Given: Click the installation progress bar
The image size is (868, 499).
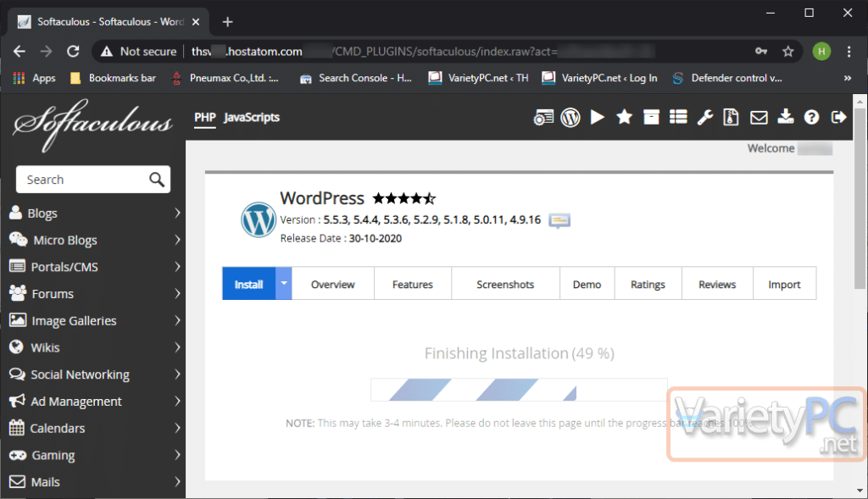Looking at the screenshot, I should 519,390.
